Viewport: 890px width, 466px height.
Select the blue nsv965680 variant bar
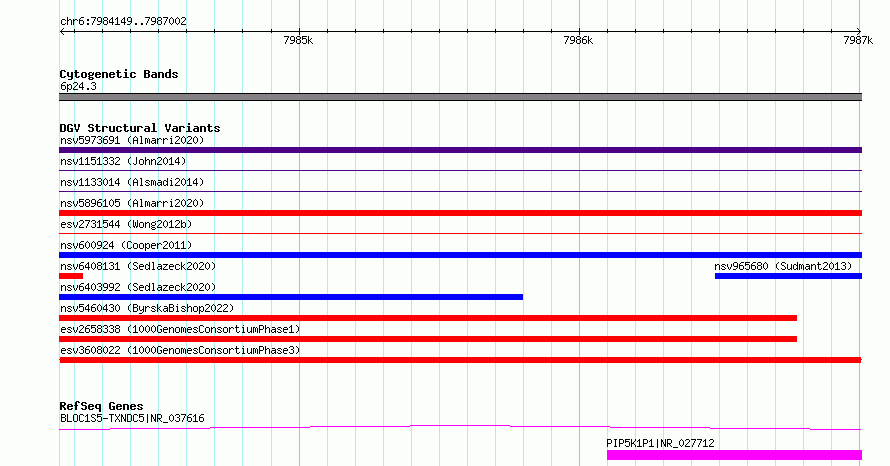pos(788,276)
